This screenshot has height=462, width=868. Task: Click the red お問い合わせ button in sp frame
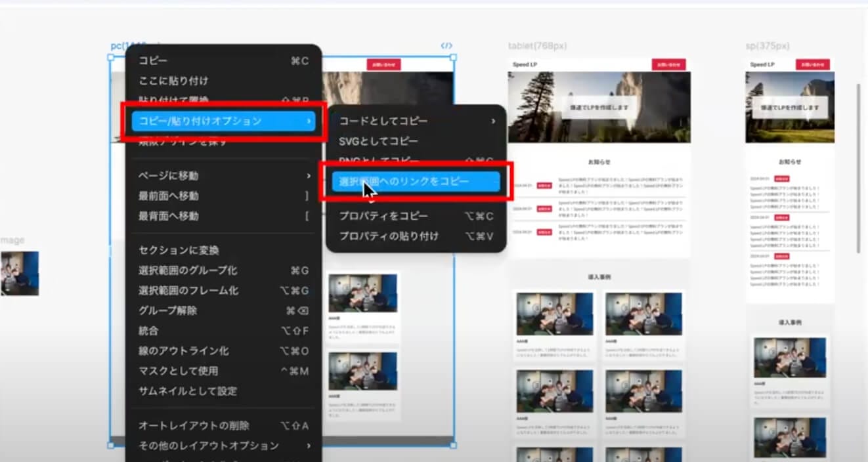pos(812,64)
